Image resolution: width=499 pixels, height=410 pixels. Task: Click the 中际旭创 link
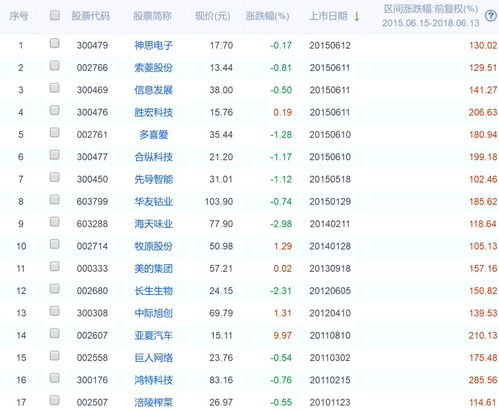153,313
